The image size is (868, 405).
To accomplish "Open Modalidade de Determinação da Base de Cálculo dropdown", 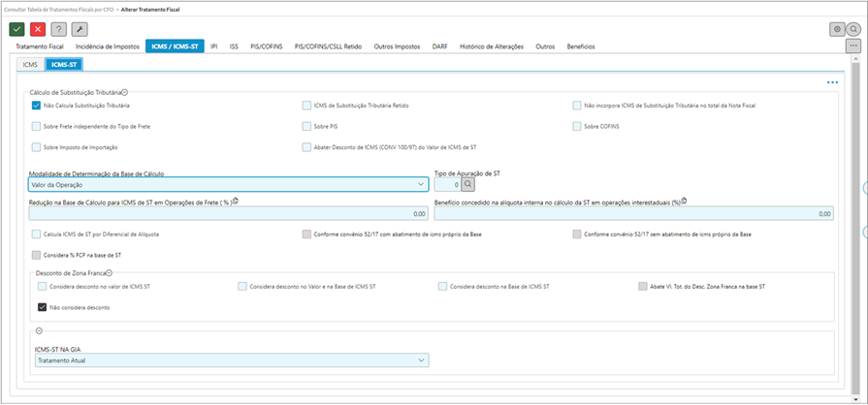I will tap(228, 184).
